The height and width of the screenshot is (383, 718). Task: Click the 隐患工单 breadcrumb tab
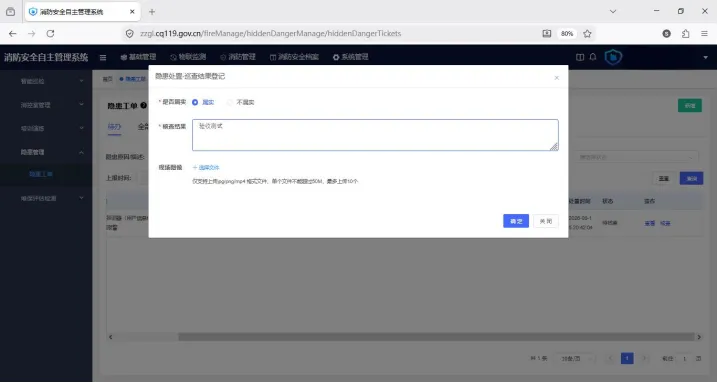pos(133,79)
